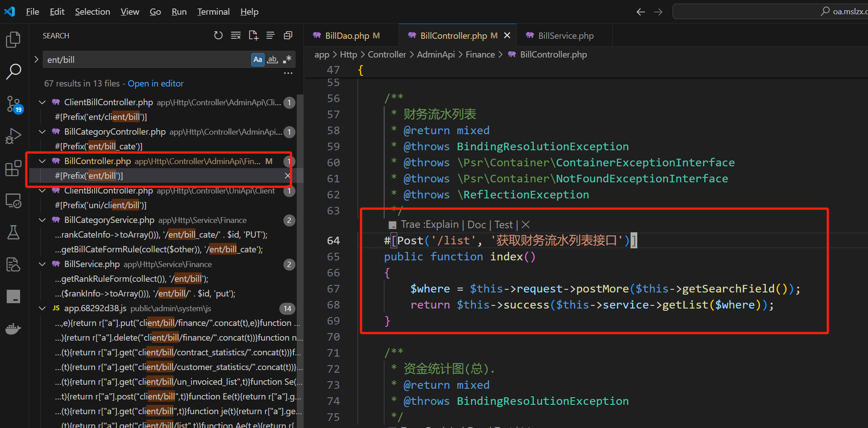The image size is (868, 428).
Task: Click the search results scrollbar
Action: 300,261
